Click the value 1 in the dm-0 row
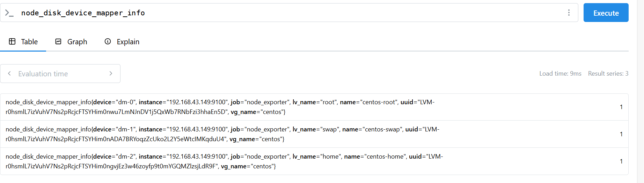 [x=621, y=107]
